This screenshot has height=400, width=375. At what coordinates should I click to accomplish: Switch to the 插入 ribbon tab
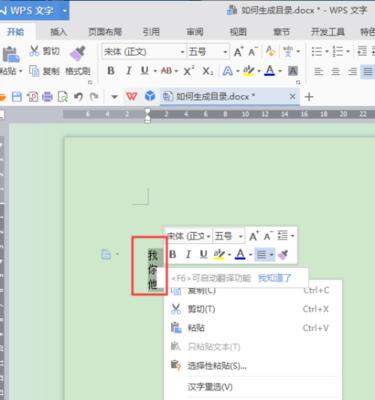click(58, 32)
